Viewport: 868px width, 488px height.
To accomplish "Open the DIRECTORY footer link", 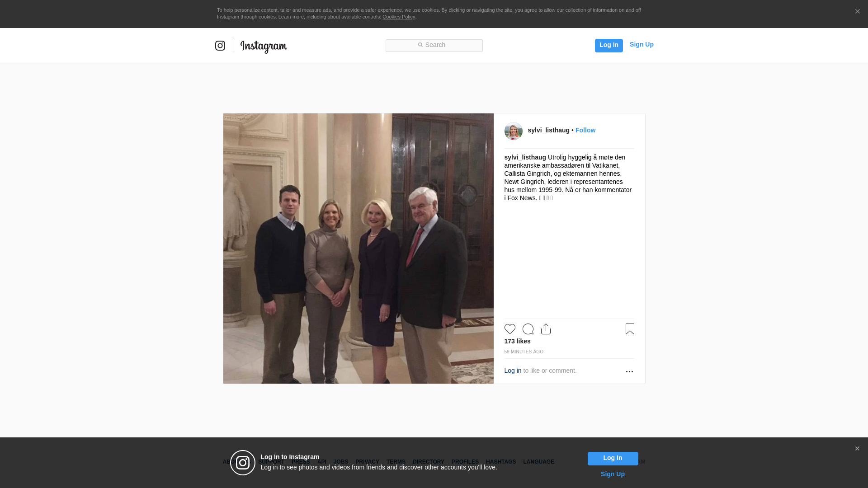I will [x=429, y=462].
